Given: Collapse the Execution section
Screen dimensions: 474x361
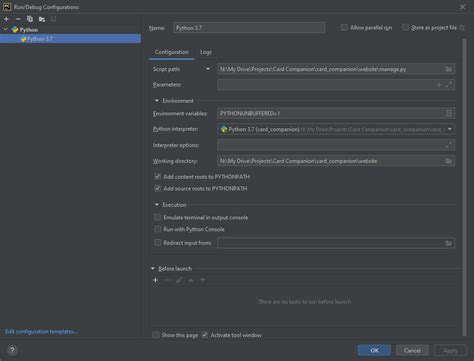Looking at the screenshot, I should click(157, 205).
